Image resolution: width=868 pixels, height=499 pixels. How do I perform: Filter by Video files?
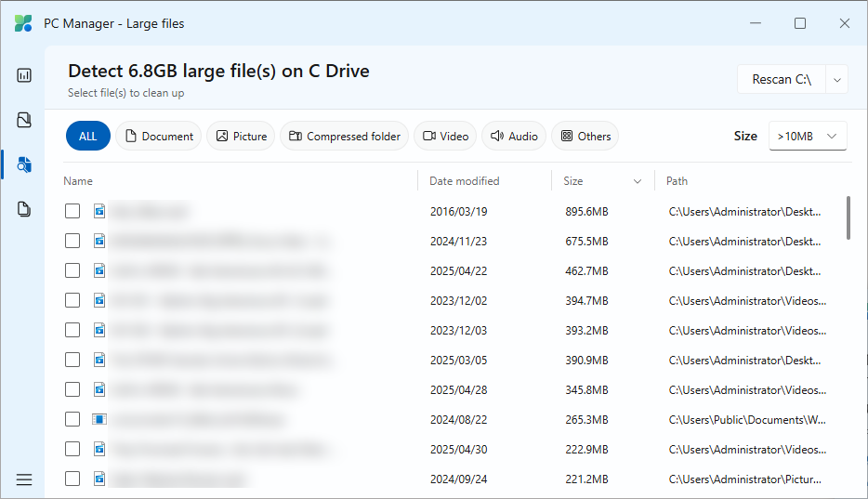(x=446, y=136)
